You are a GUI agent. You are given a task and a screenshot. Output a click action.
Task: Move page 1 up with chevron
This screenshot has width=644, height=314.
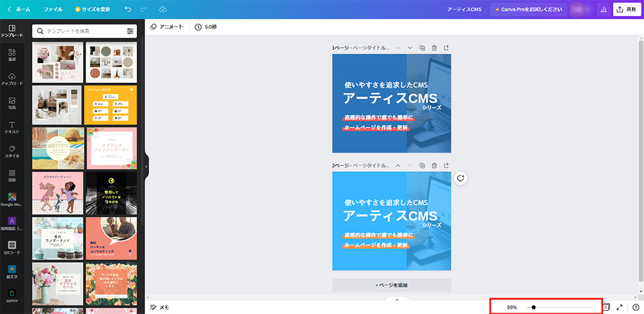[398, 48]
